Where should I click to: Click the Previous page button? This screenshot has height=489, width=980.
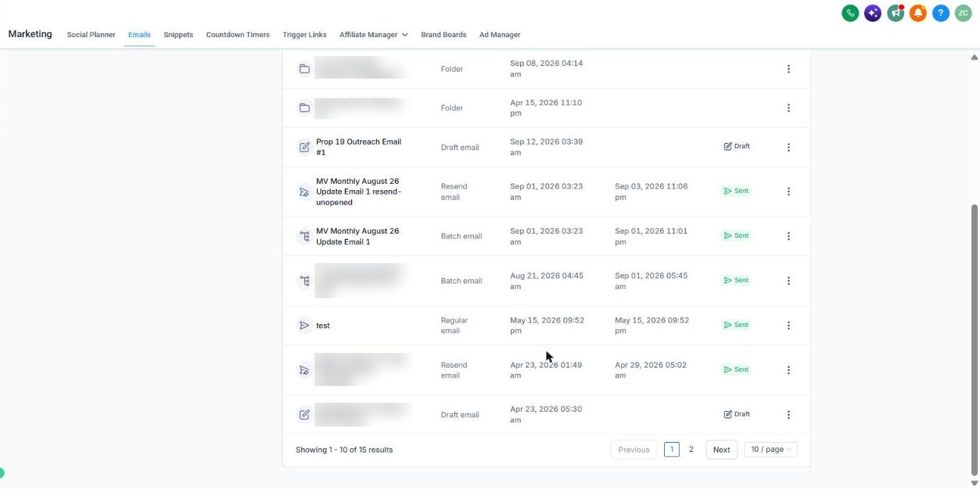(x=634, y=450)
